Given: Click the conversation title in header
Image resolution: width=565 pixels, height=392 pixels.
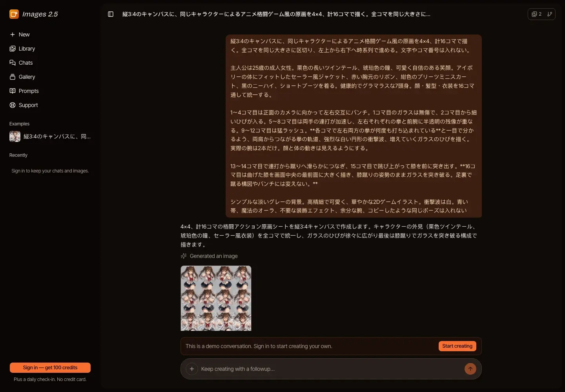Looking at the screenshot, I should pyautogui.click(x=276, y=14).
